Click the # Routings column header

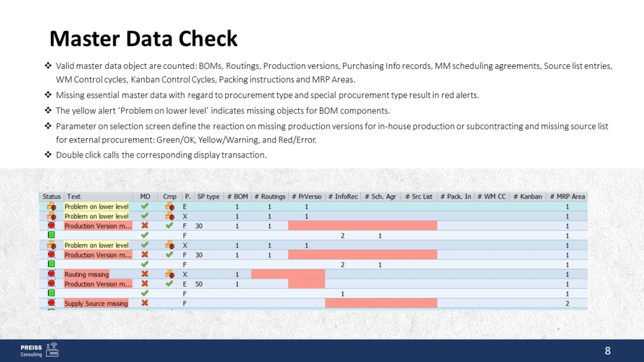click(269, 196)
